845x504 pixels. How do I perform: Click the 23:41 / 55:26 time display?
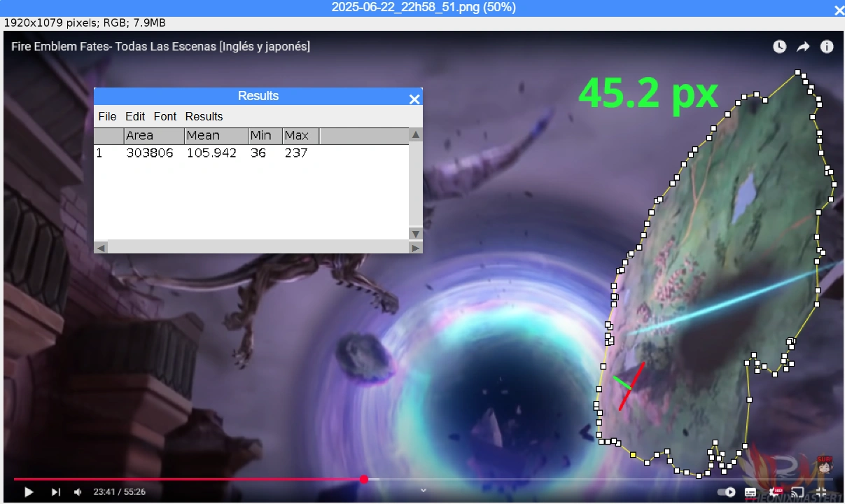(x=120, y=492)
